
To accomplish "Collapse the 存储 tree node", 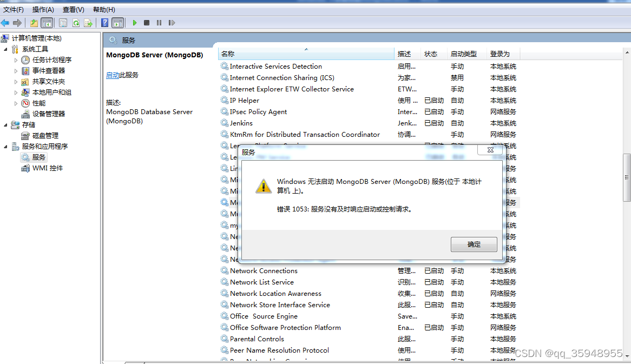I will coord(5,125).
